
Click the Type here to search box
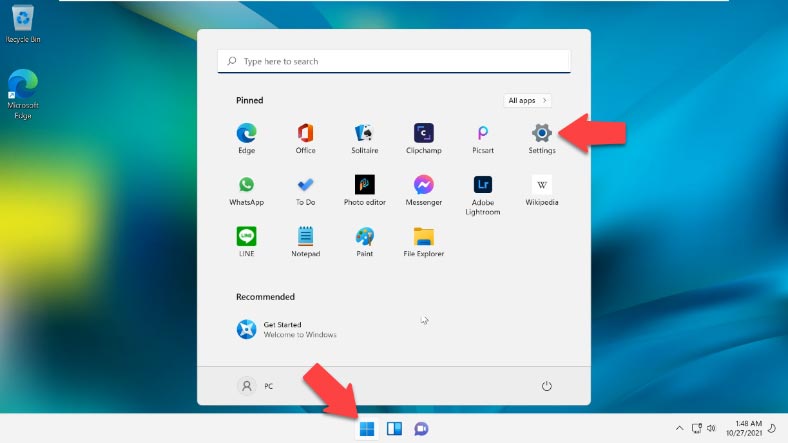pos(394,61)
